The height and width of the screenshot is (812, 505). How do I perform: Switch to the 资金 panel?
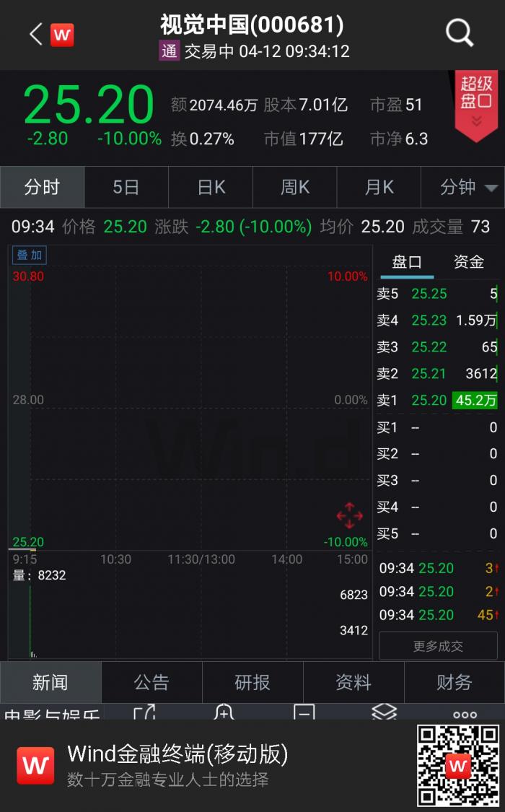point(468,262)
